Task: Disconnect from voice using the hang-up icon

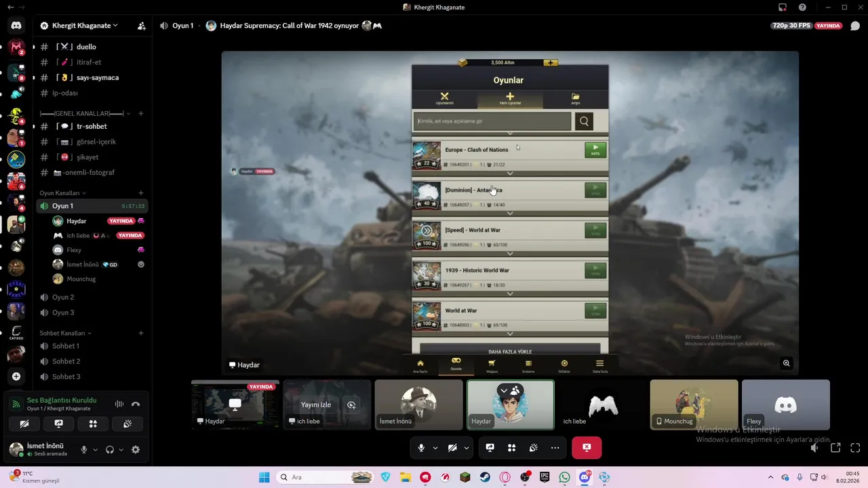Action: coord(136,404)
